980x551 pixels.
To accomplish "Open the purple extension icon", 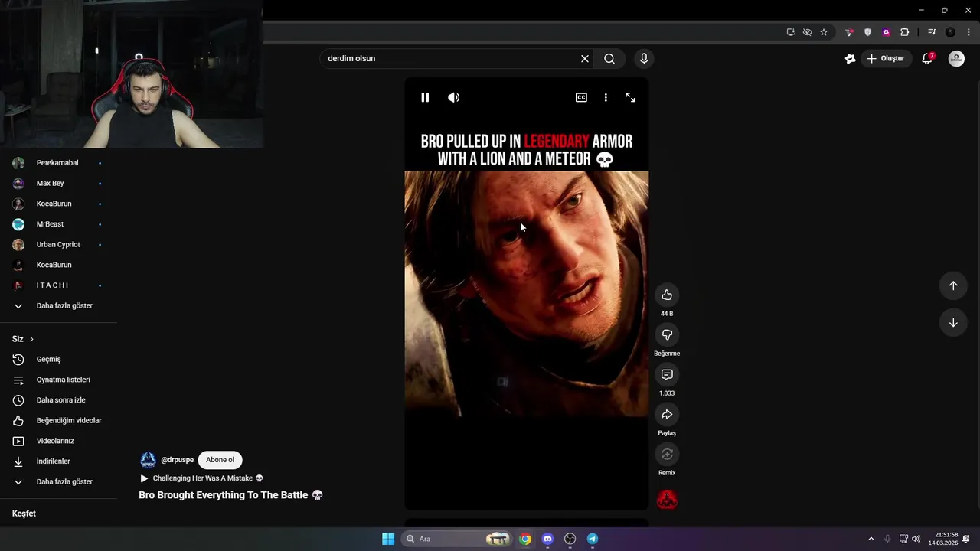I will (x=886, y=32).
